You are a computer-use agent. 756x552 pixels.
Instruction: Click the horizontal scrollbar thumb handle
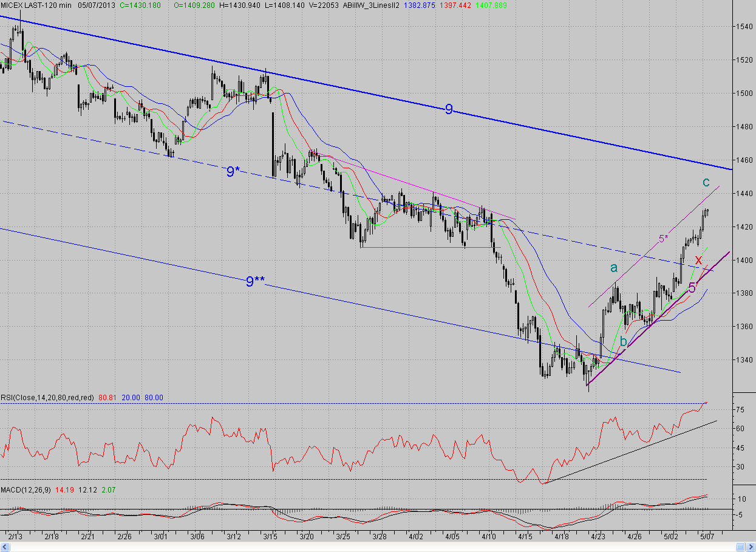pos(740,547)
